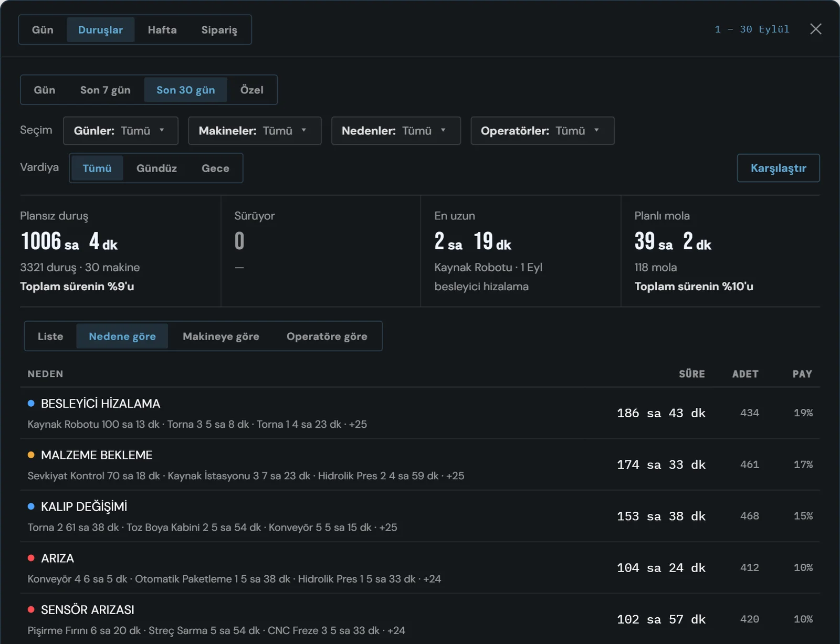Click the blue dot beside KALIP DEĞİŞİMİ

(31, 506)
